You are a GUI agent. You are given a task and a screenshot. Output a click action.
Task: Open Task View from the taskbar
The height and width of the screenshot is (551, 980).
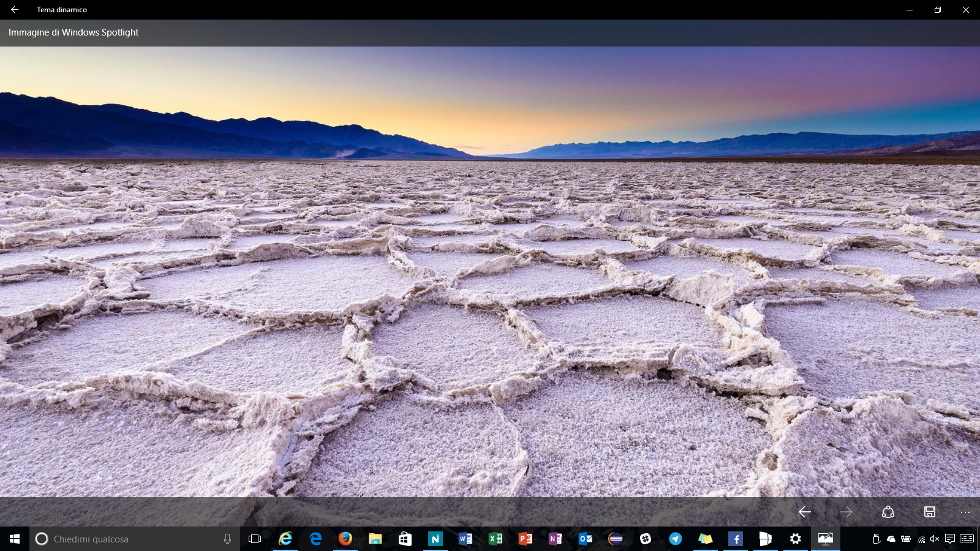[x=255, y=539]
